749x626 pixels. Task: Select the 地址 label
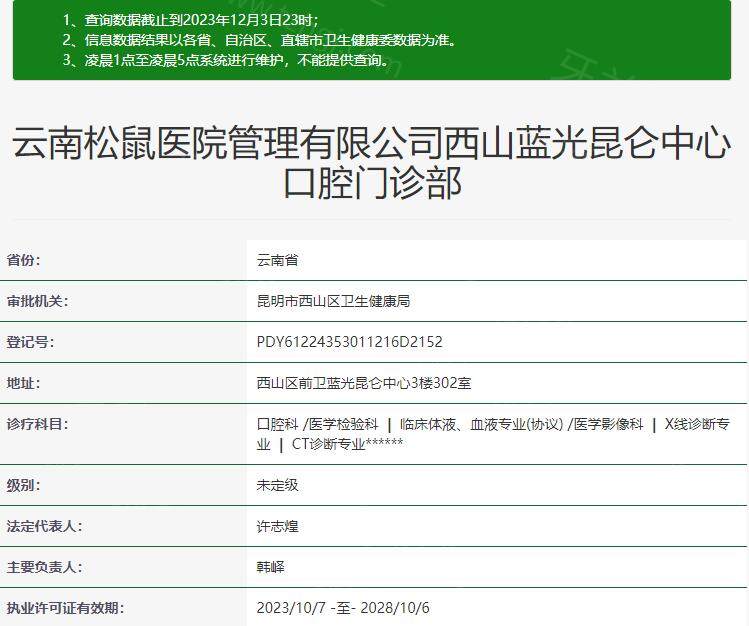click(23, 383)
